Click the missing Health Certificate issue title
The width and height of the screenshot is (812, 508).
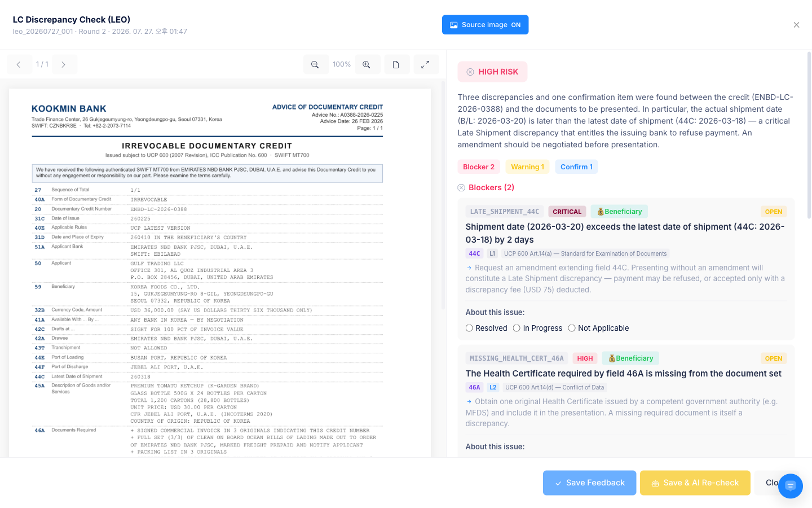624,374
